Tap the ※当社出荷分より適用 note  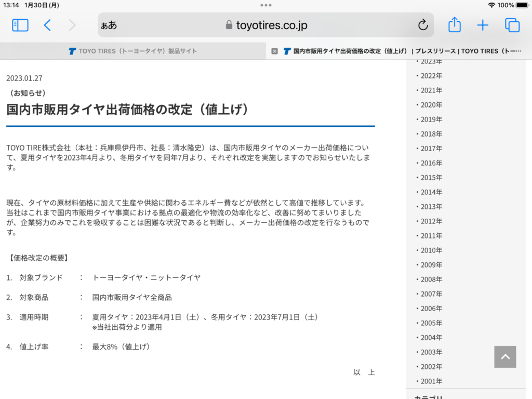(127, 327)
